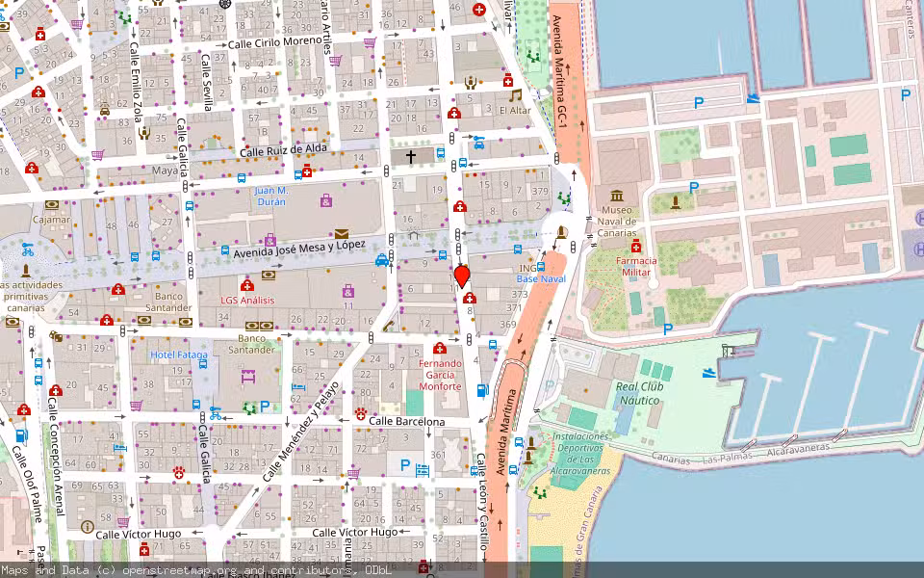The image size is (924, 578).
Task: Select the blue taxi icon on Avenida José Mesa y López
Action: pos(382,260)
